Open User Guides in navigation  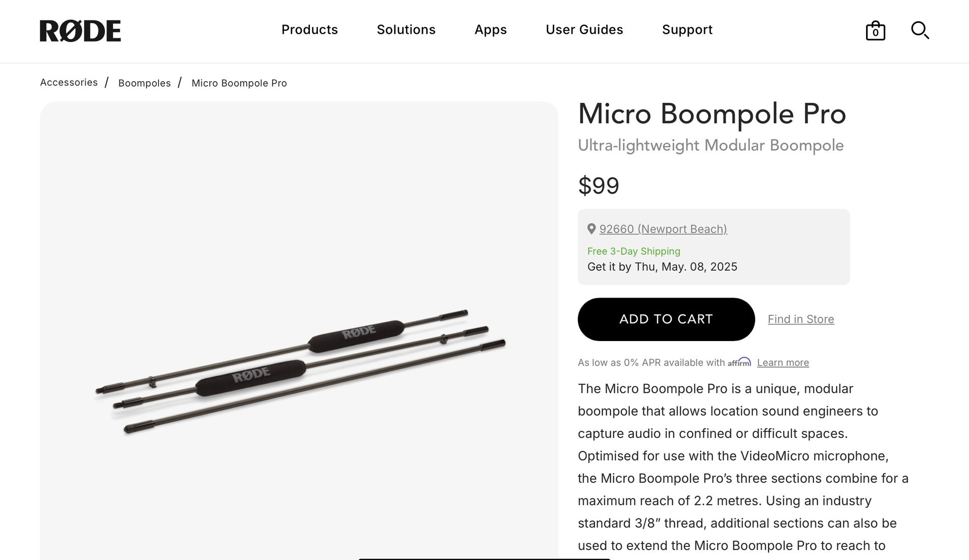(584, 30)
